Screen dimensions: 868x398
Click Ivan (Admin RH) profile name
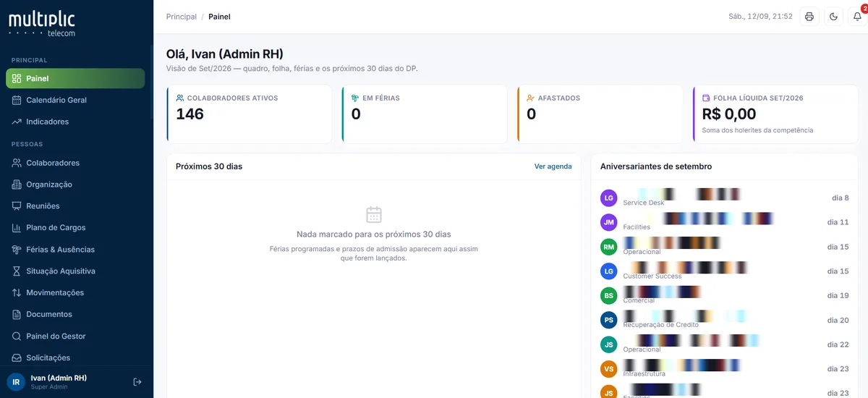coord(59,378)
